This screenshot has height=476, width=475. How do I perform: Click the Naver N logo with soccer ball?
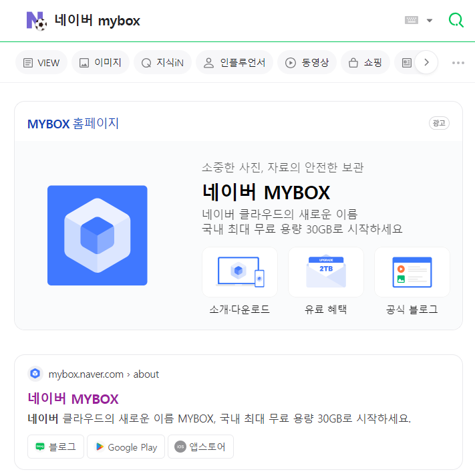pyautogui.click(x=37, y=21)
